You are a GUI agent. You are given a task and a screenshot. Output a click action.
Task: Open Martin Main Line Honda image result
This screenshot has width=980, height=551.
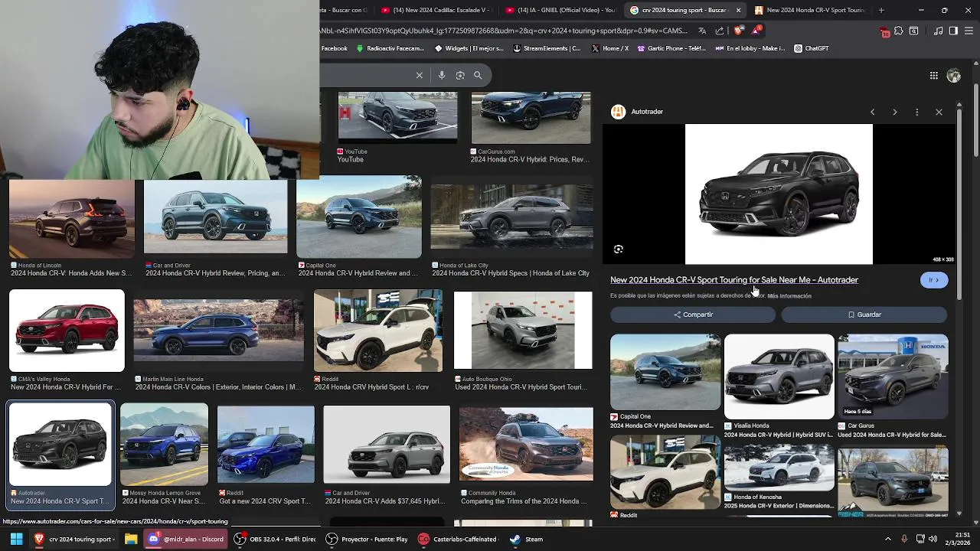click(x=218, y=331)
